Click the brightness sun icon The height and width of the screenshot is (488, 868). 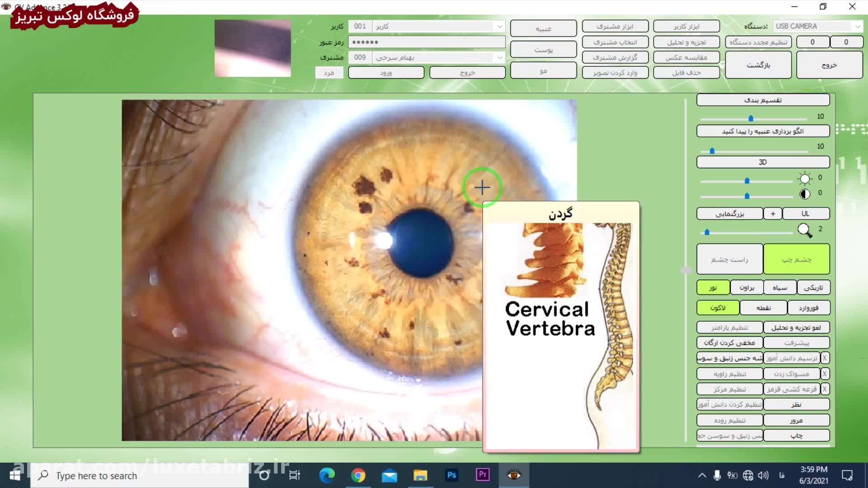click(805, 178)
